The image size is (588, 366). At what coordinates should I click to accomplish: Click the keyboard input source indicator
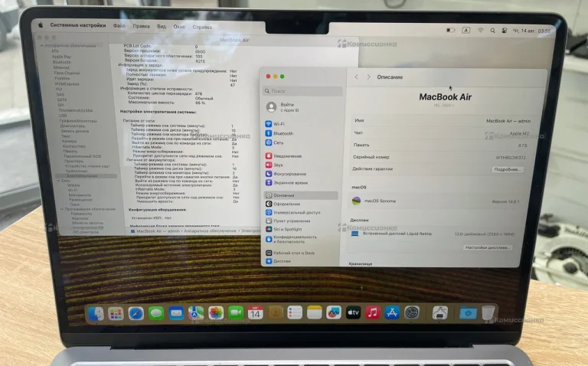tap(465, 31)
